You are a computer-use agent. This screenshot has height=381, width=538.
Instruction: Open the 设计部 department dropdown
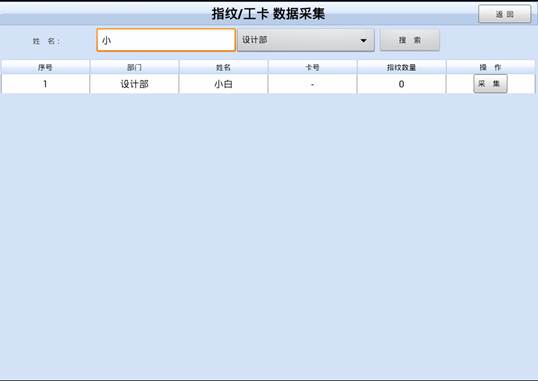click(x=306, y=40)
